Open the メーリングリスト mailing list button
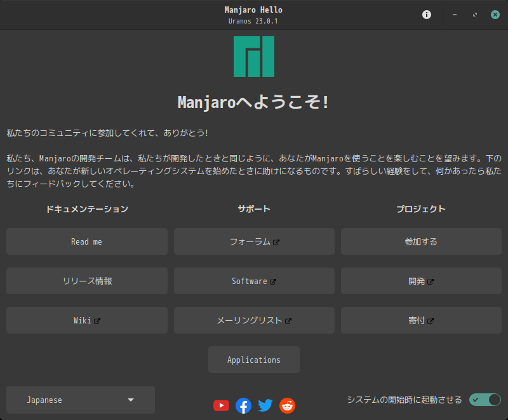The width and height of the screenshot is (508, 420). (254, 320)
